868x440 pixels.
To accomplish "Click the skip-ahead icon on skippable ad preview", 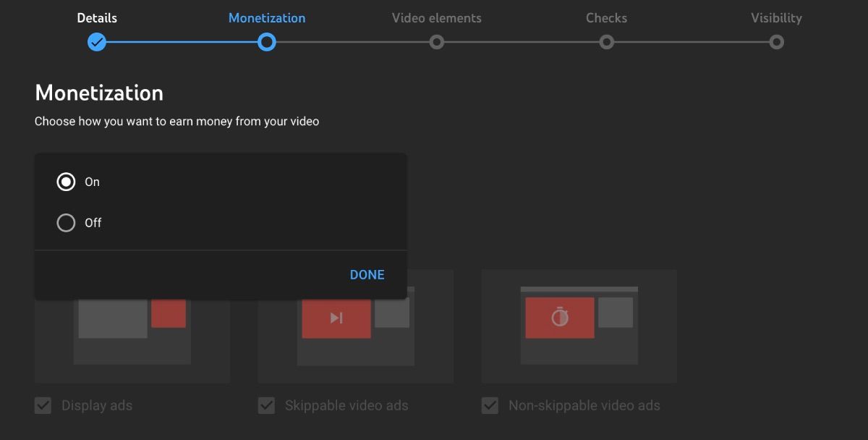I will (336, 317).
